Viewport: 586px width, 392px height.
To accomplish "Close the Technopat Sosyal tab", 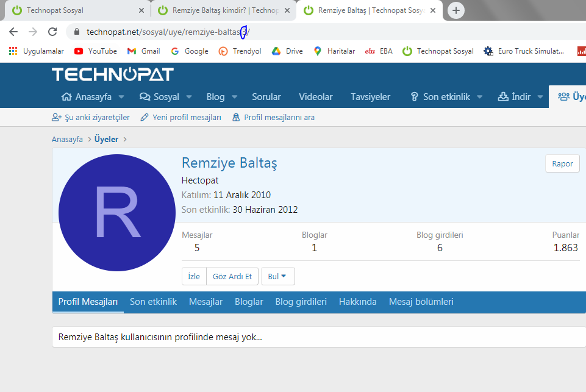I will (141, 10).
